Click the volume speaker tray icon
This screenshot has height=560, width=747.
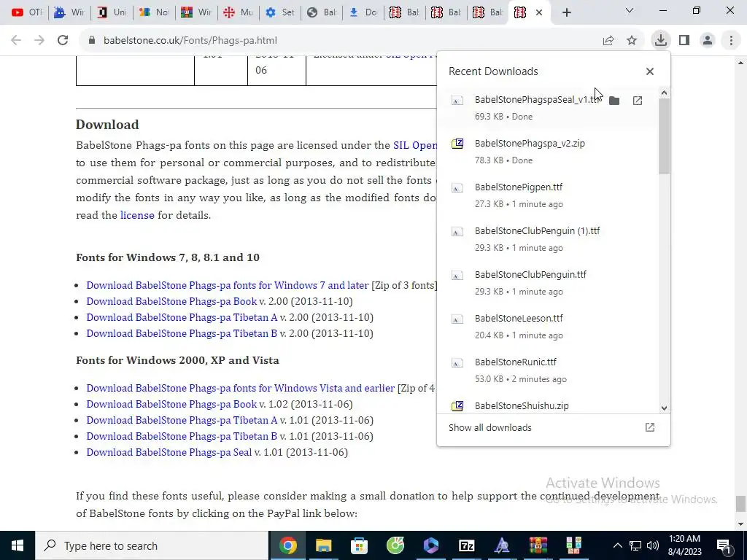pos(653,545)
